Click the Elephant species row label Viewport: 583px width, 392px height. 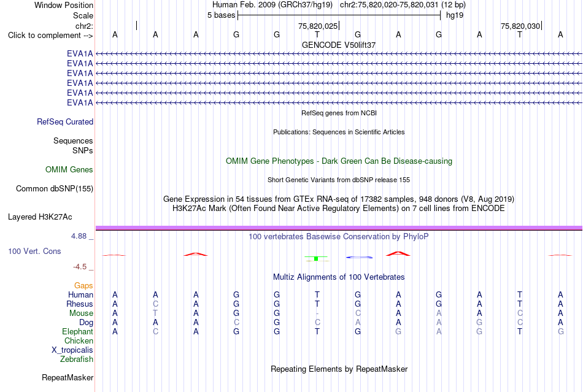[78, 332]
